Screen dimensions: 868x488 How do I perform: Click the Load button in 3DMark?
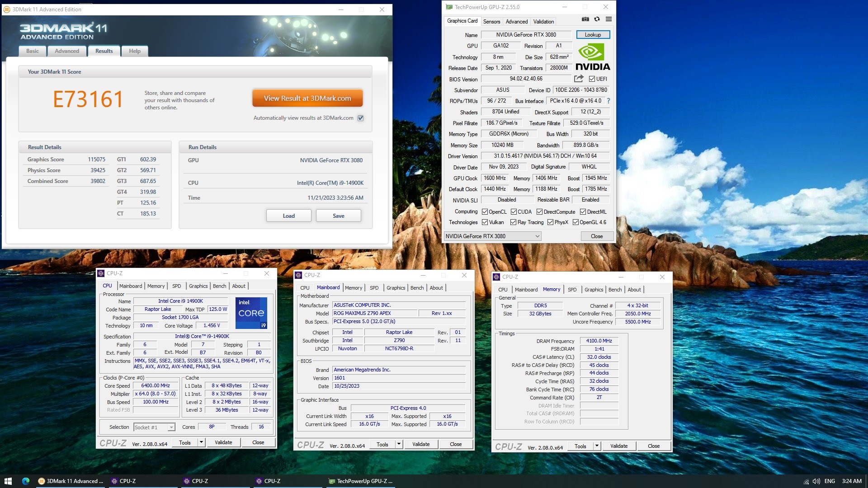point(288,216)
